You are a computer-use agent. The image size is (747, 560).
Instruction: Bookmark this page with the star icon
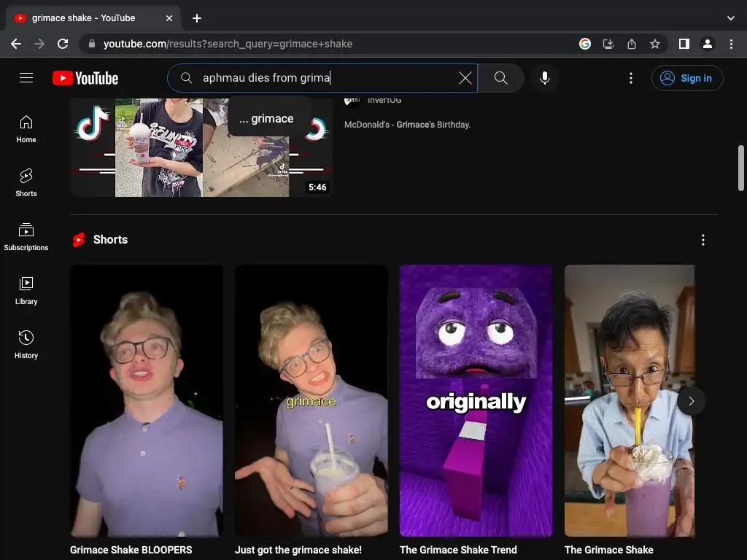point(655,44)
